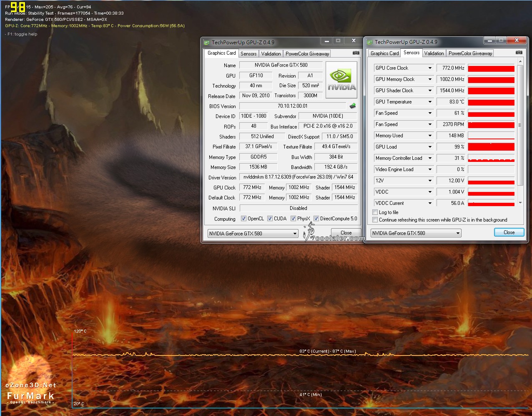Enable continue refreshing in background checkbox
The image size is (532, 416).
[375, 220]
